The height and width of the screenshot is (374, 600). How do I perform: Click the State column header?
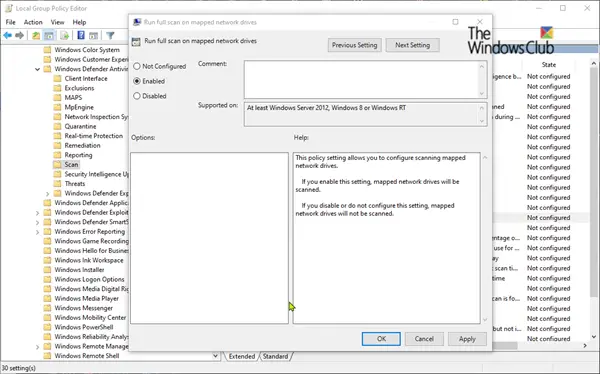[548, 65]
